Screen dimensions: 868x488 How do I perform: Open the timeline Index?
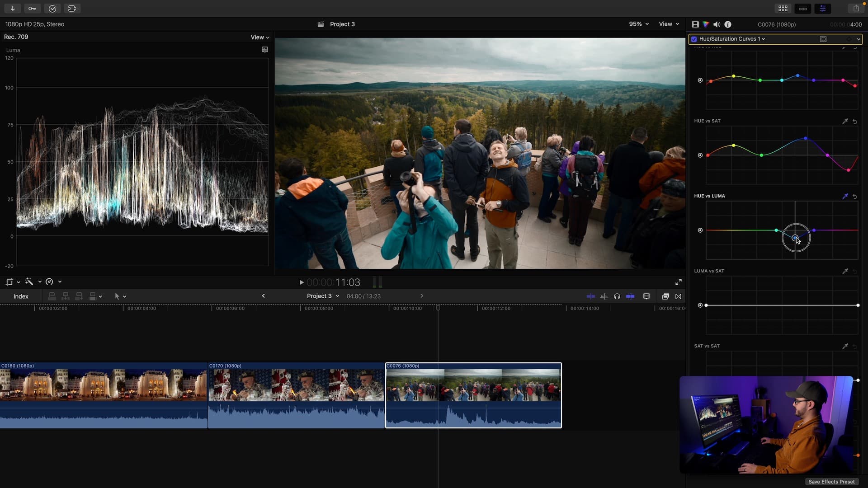(21, 296)
